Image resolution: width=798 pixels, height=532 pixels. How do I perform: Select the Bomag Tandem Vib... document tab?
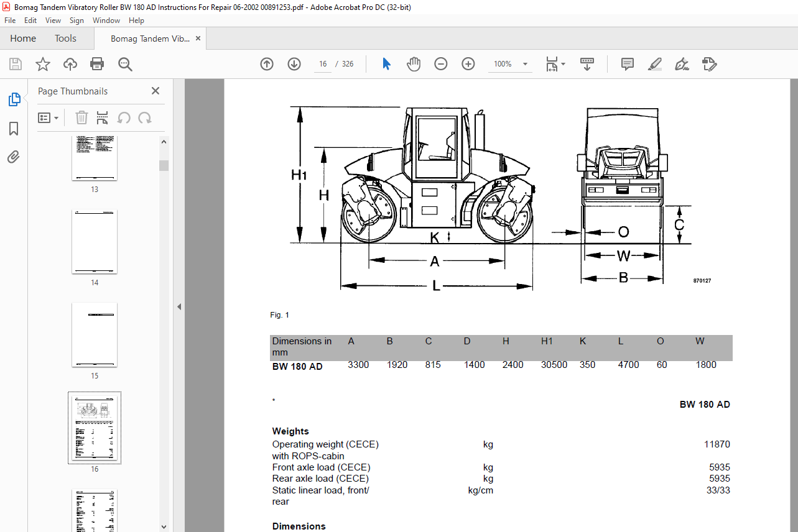point(150,39)
